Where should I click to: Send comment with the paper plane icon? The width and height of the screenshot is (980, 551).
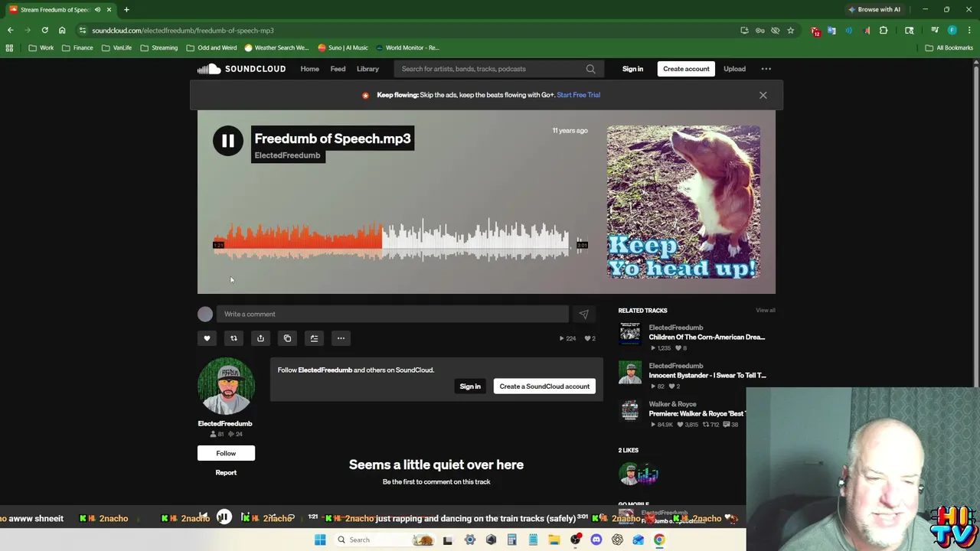click(x=583, y=314)
